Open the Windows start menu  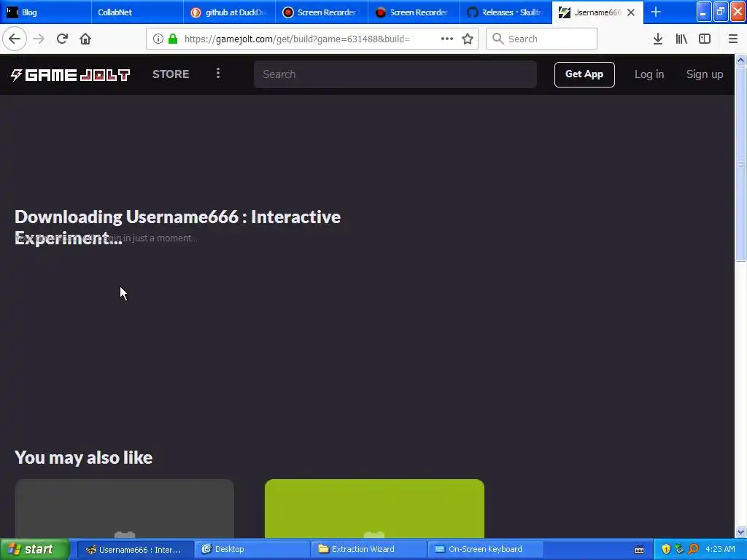34,549
